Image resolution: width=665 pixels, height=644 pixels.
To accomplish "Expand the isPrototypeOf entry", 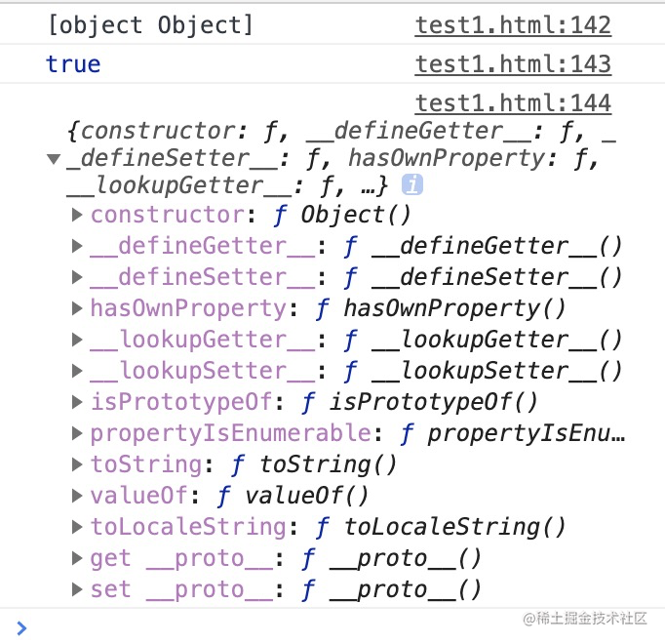I will point(77,402).
